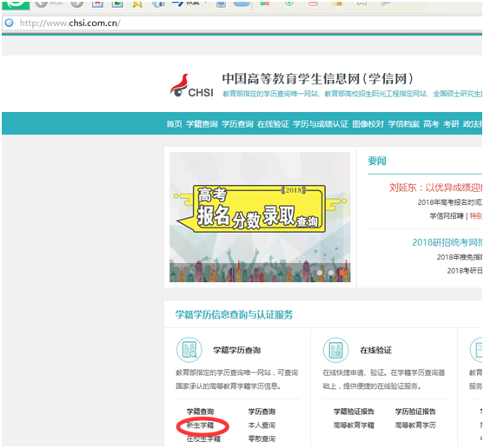
Task: Open the 零散查询 link
Action: pyautogui.click(x=262, y=438)
